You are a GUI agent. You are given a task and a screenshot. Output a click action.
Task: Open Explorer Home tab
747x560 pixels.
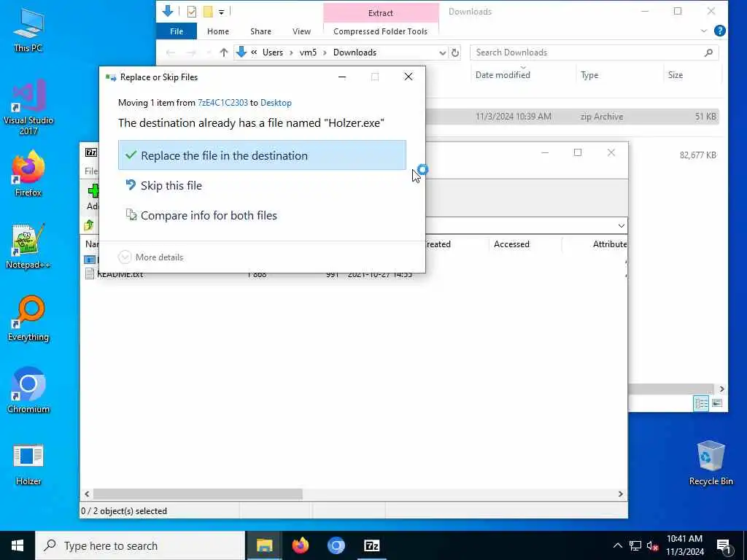(217, 31)
